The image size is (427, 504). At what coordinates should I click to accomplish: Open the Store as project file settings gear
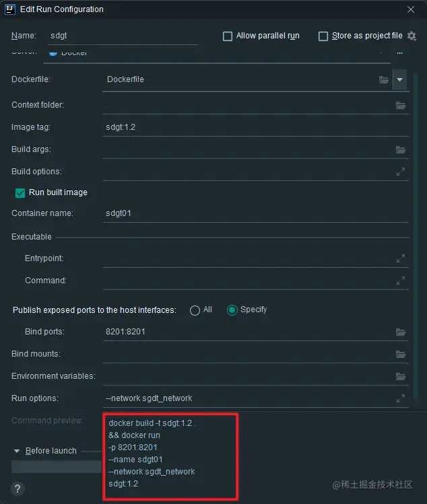coord(412,36)
